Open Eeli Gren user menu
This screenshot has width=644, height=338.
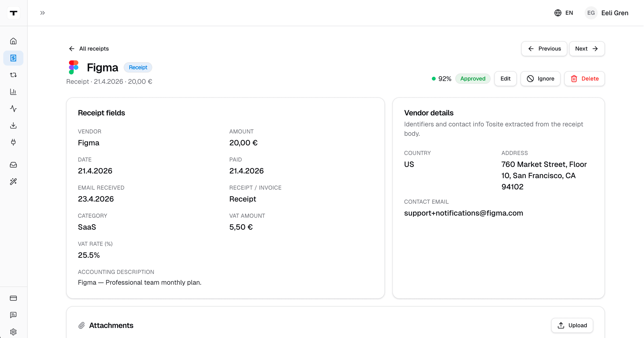pos(607,13)
